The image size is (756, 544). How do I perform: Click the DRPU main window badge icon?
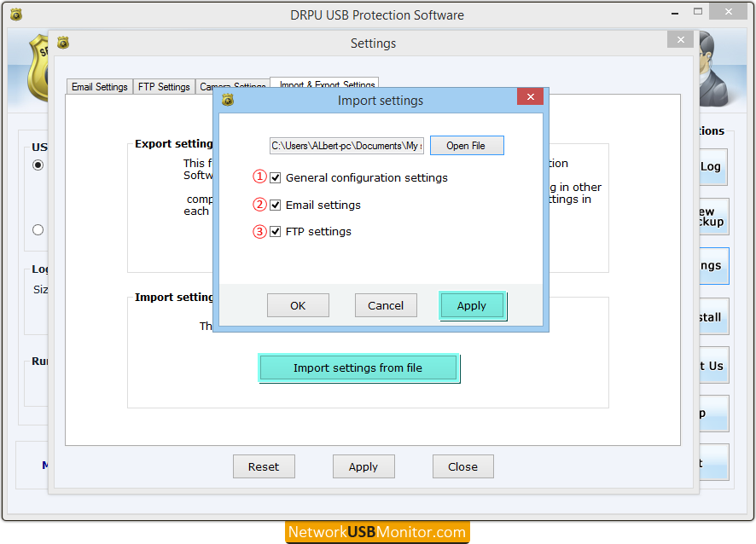[x=16, y=15]
